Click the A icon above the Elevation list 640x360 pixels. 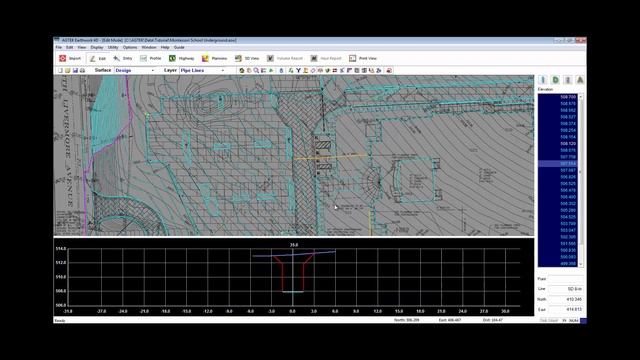pyautogui.click(x=580, y=80)
